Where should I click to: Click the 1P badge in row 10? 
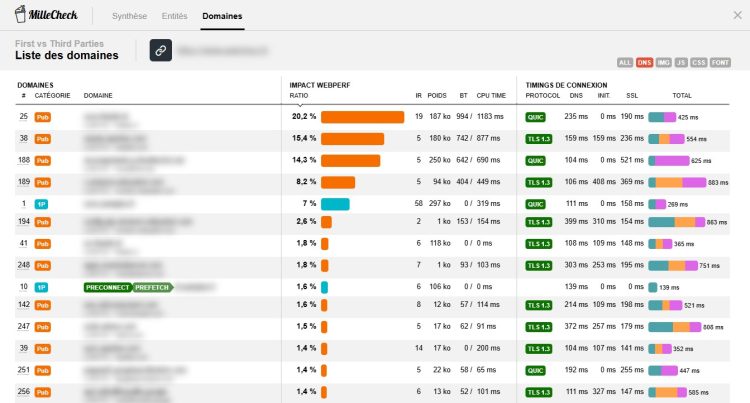41,287
